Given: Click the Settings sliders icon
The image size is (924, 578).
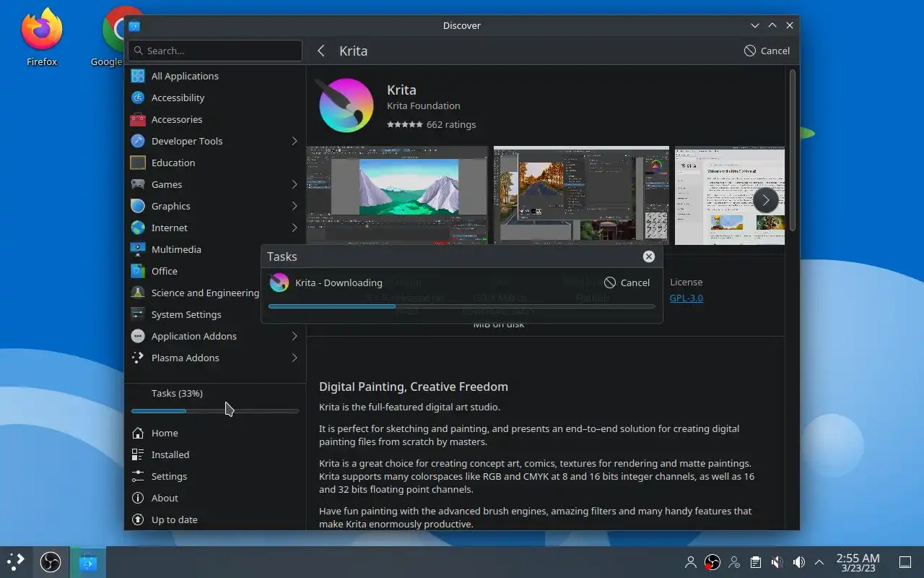Looking at the screenshot, I should tap(138, 476).
